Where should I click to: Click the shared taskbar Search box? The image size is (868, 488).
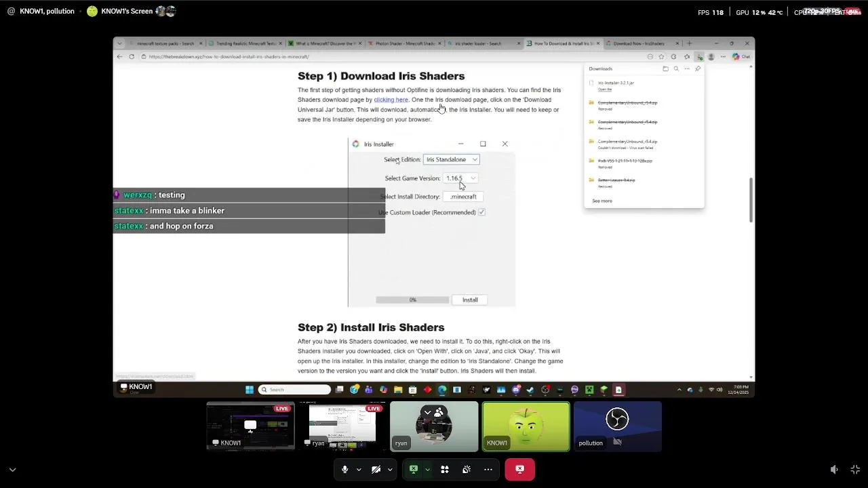coord(294,390)
